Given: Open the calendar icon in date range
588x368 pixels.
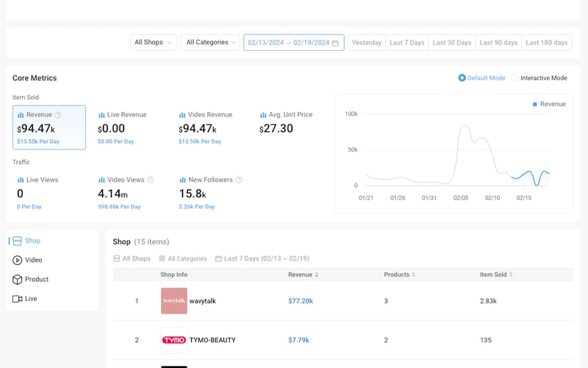Looking at the screenshot, I should coord(335,43).
